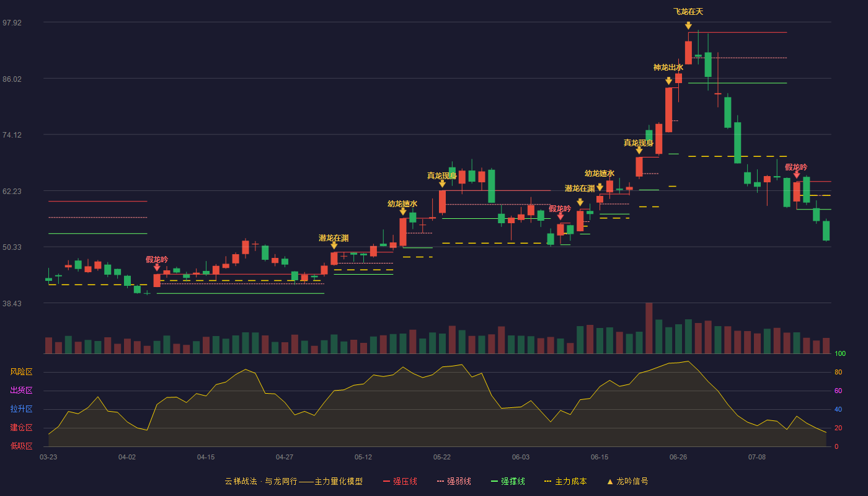Click the 幼龙嬉水 marker above 06-15

click(600, 187)
